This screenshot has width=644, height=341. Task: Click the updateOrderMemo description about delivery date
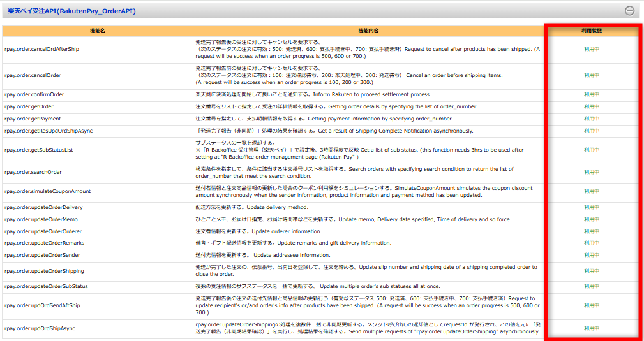353,219
